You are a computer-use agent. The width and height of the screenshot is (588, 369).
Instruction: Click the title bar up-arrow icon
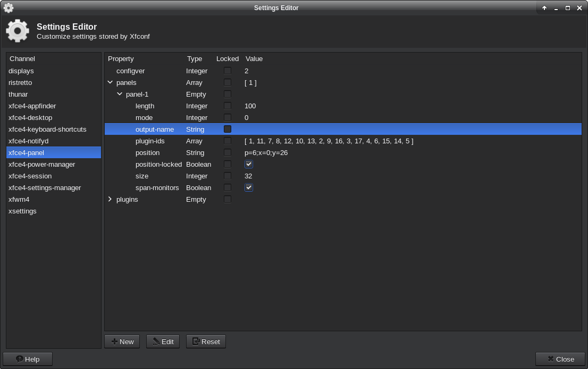coord(544,8)
